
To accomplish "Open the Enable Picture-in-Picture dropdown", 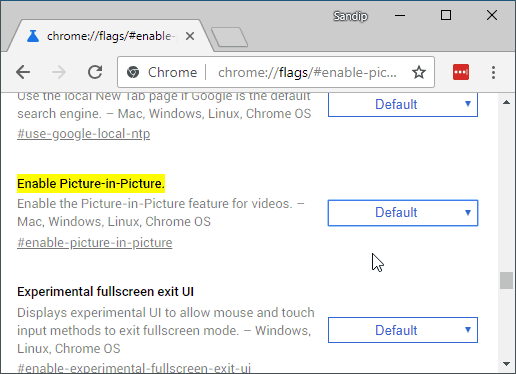I will 403,213.
